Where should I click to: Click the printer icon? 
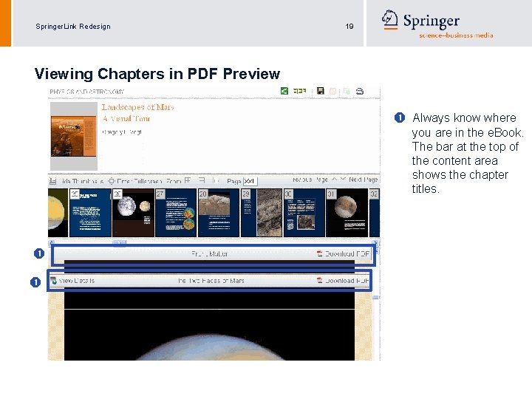coord(360,91)
